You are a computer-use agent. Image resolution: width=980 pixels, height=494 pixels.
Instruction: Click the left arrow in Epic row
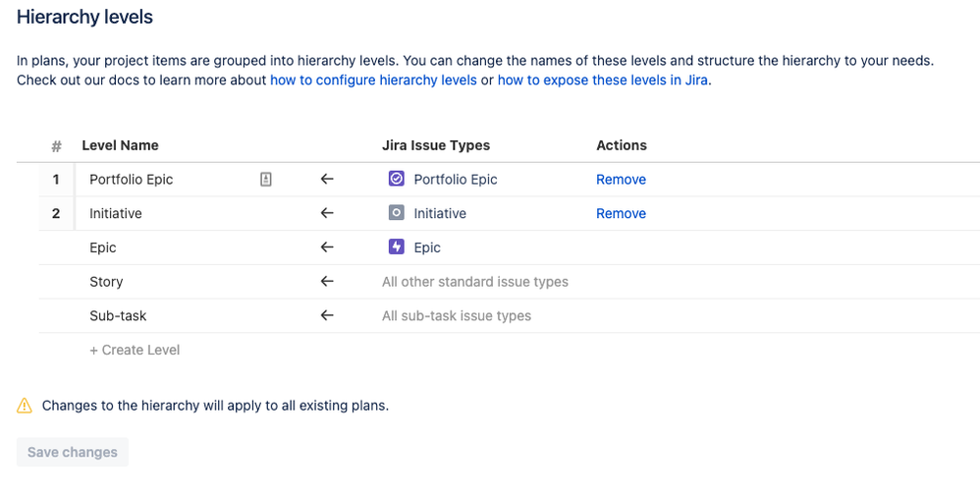tap(327, 247)
